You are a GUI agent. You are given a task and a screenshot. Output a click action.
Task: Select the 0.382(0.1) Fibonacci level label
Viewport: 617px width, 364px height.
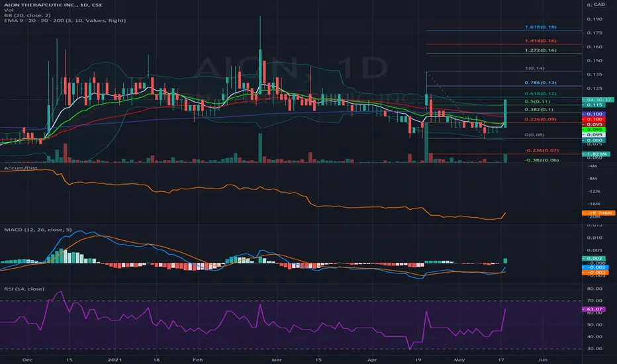coord(539,109)
